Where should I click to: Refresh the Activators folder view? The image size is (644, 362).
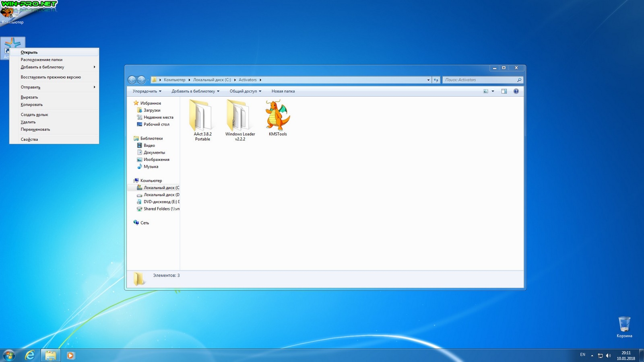coord(436,80)
